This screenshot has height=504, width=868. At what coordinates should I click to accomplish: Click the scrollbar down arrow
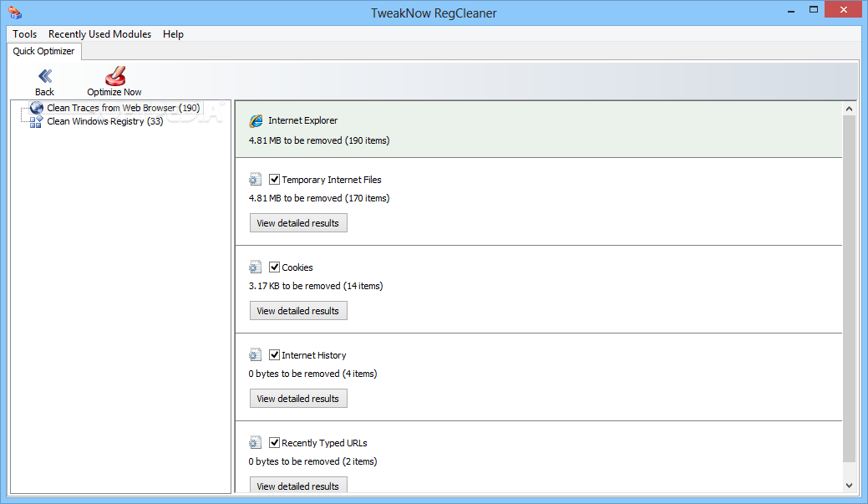click(x=849, y=486)
